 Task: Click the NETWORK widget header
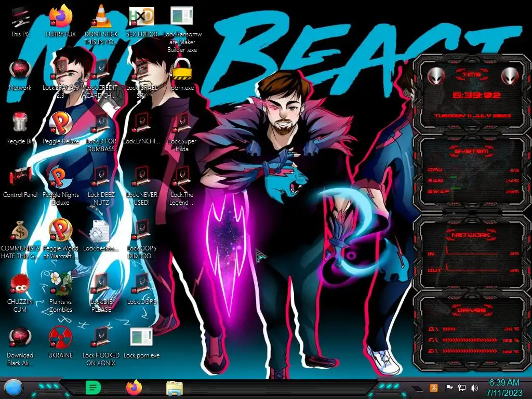click(472, 234)
